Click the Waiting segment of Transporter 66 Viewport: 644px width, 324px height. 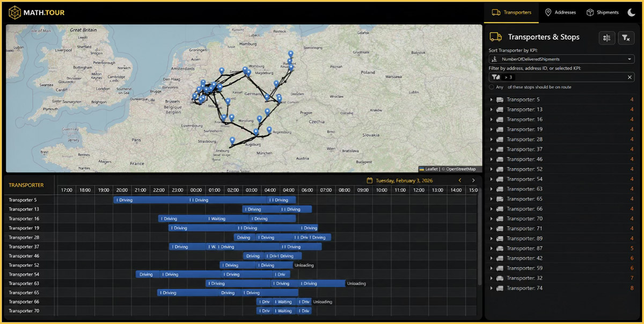284,302
